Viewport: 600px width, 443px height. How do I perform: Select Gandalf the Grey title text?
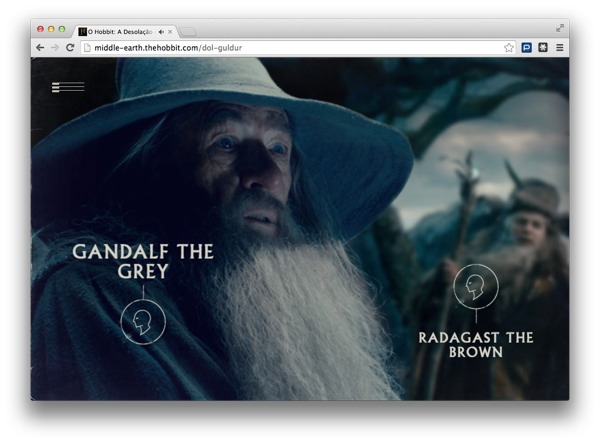(143, 262)
